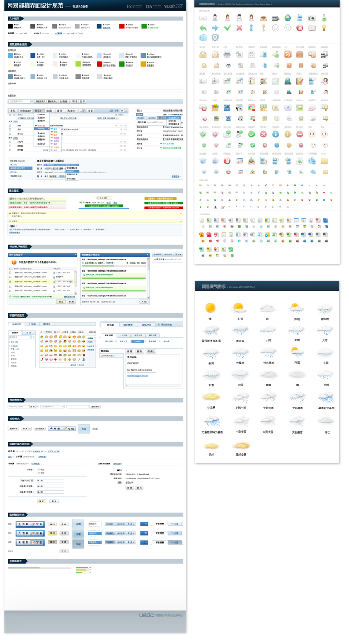The width and height of the screenshot is (349, 644).
Task: Expand the 更多操作 dropdown in mail toolbar
Action: 72,111
